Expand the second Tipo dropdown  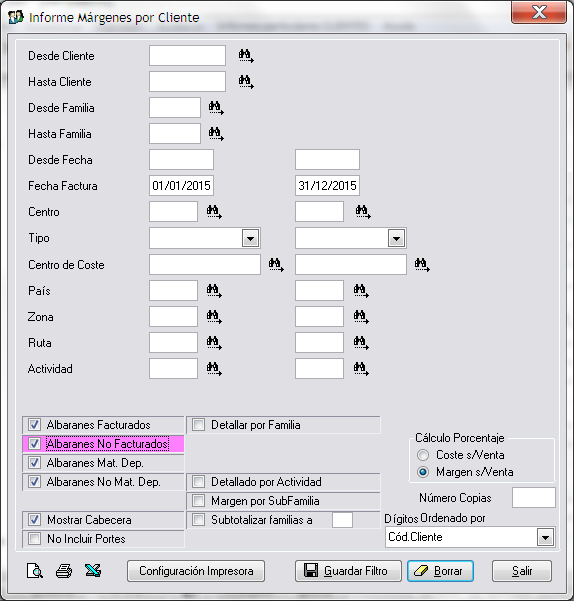point(397,238)
